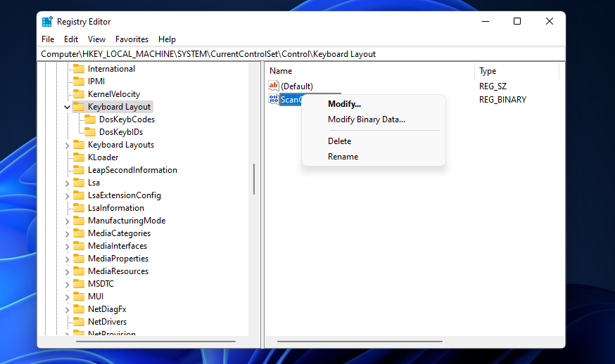
Task: Click the MediaResources folder icon
Action: pyautogui.click(x=79, y=271)
